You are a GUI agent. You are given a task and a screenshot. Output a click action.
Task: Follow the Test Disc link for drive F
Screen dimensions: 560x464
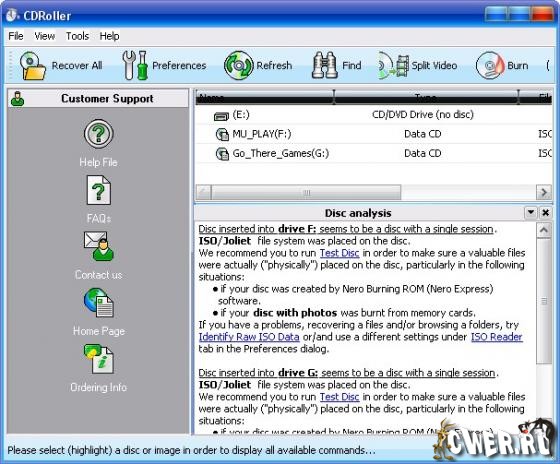tap(339, 253)
